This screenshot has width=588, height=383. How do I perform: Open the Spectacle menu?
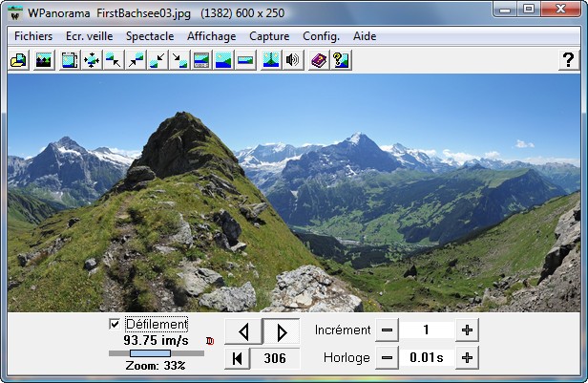tap(150, 36)
